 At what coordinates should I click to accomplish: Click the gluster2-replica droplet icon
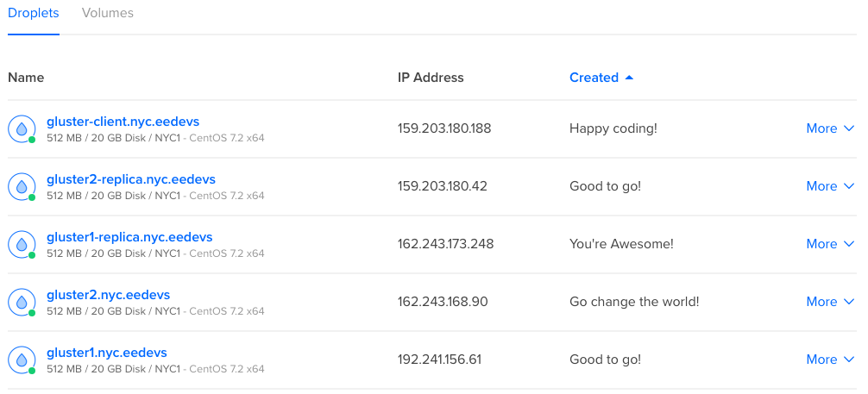21,186
